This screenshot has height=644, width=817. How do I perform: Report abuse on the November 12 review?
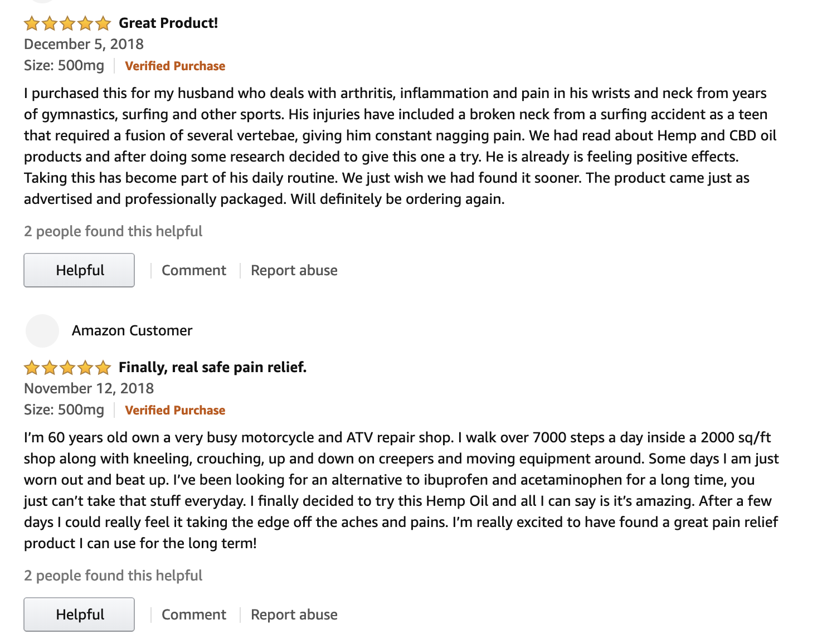294,615
